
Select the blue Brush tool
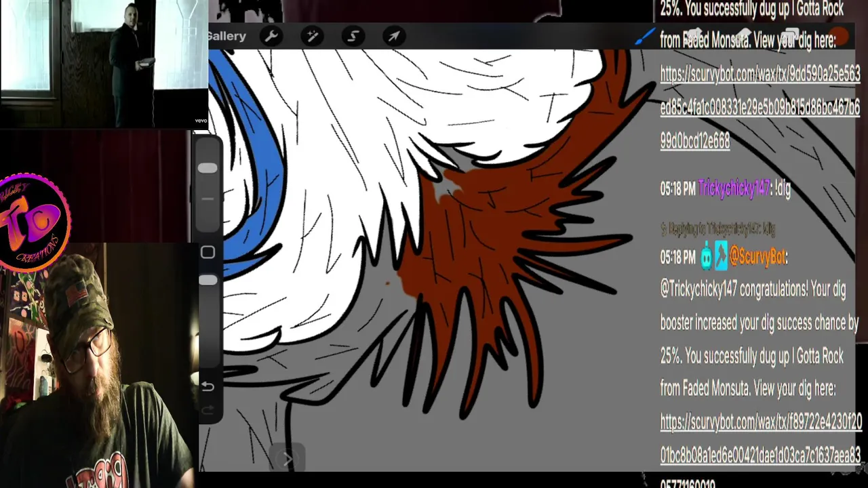tap(646, 36)
